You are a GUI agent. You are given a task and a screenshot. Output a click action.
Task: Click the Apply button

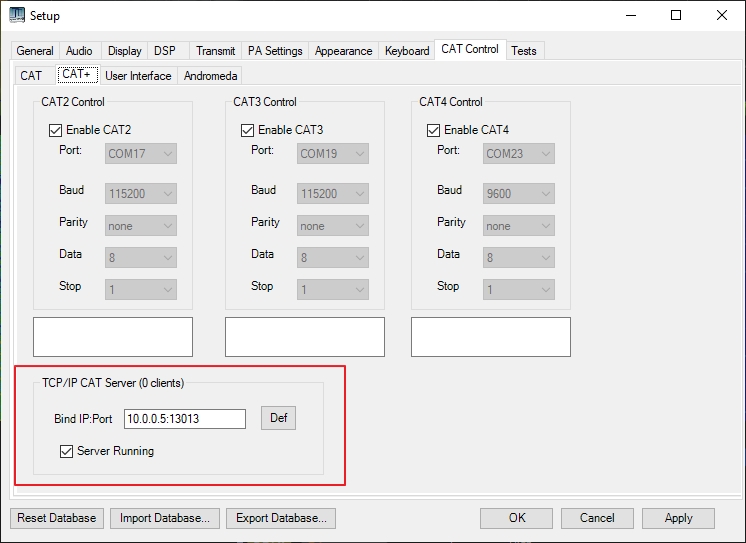[x=678, y=518]
